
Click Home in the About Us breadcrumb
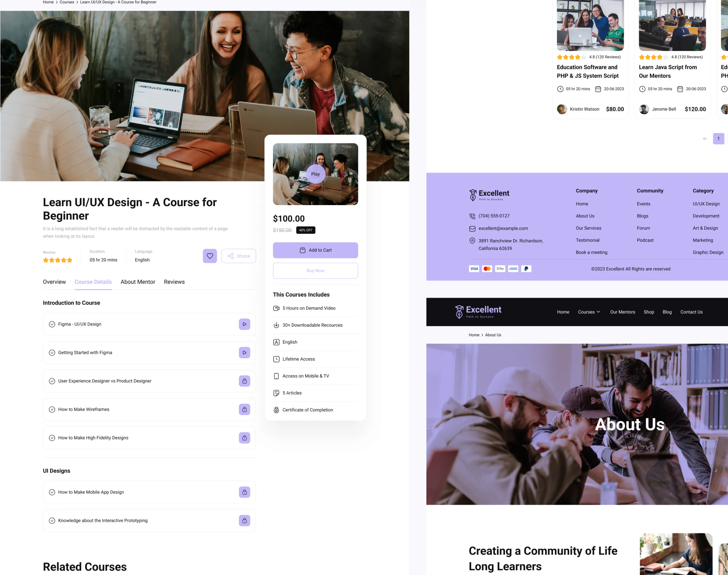[x=474, y=335]
